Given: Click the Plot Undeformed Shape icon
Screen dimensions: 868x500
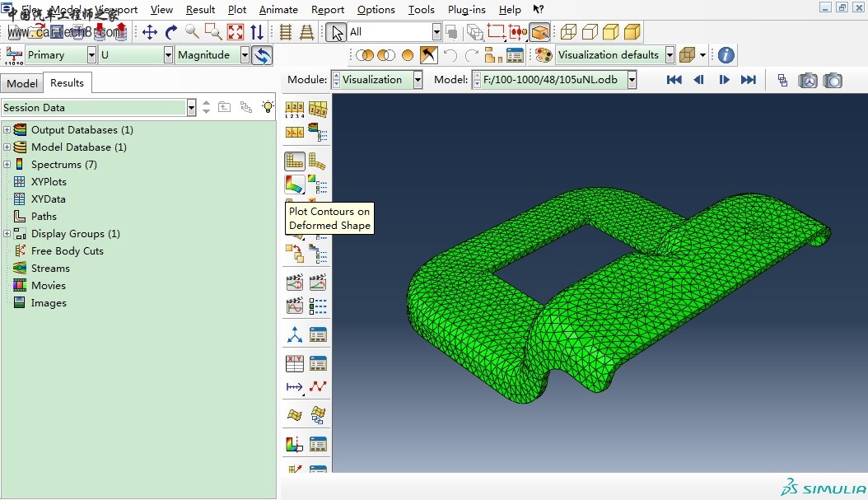Looking at the screenshot, I should [x=294, y=161].
